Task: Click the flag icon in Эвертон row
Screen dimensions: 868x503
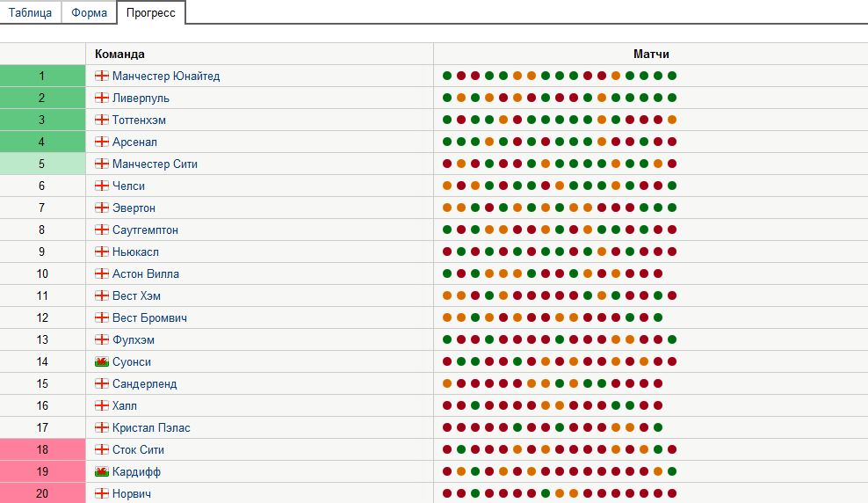Action: [102, 208]
